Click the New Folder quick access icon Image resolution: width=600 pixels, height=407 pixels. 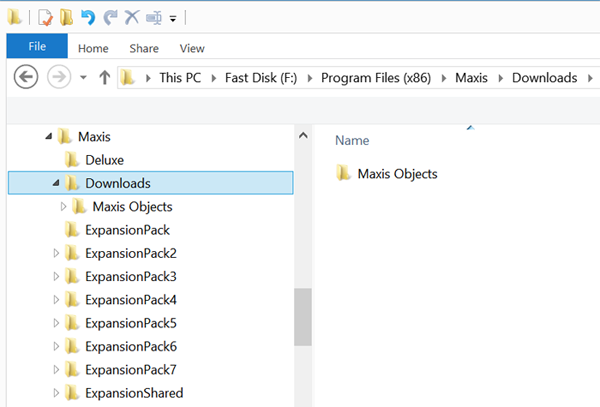(x=66, y=18)
